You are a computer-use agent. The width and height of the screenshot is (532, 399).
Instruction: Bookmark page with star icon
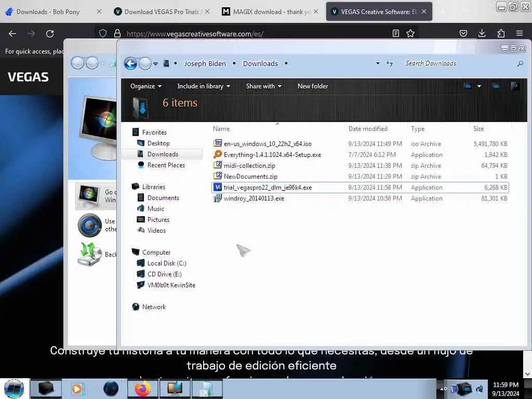[x=410, y=33]
